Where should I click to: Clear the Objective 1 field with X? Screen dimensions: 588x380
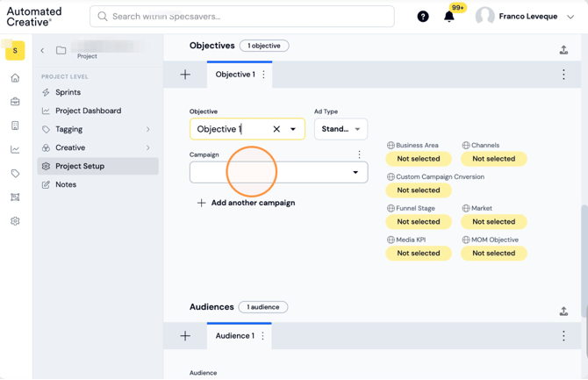276,129
